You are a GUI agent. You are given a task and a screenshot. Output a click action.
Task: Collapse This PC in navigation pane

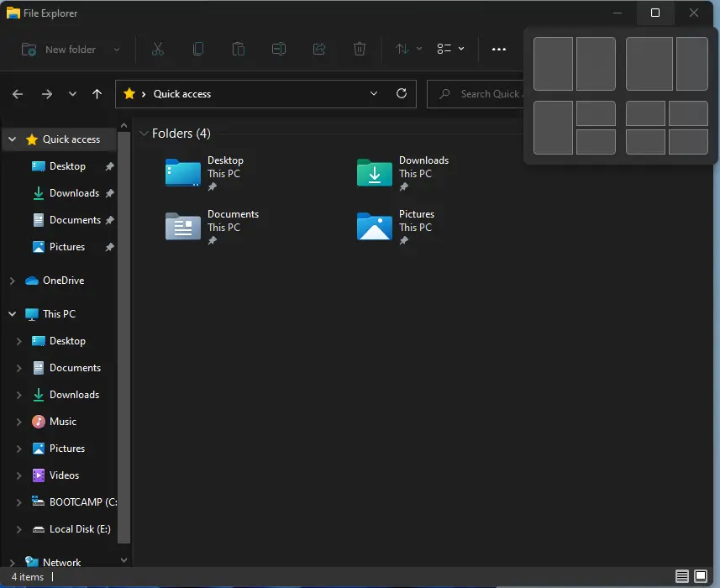point(13,314)
